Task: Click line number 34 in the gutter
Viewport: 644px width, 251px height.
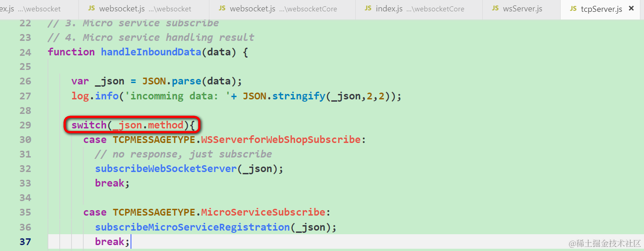Action: (25, 197)
